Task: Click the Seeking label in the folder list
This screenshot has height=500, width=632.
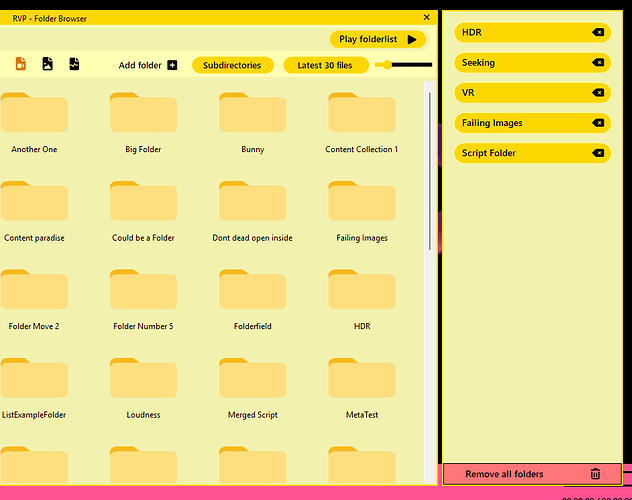Action: click(x=478, y=63)
